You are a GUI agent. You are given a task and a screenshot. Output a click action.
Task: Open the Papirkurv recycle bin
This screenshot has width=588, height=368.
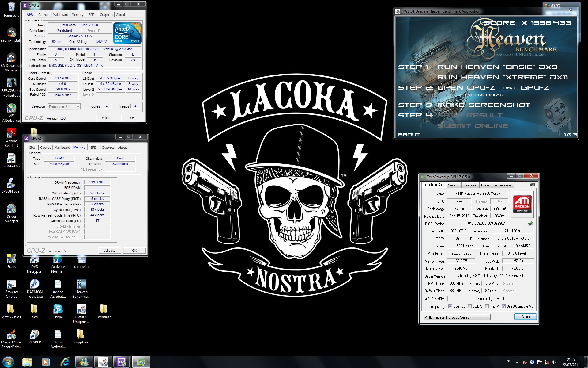(11, 10)
